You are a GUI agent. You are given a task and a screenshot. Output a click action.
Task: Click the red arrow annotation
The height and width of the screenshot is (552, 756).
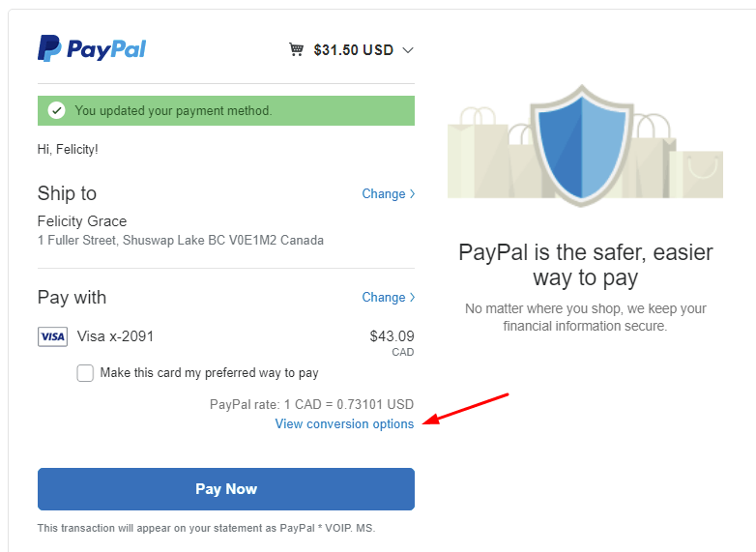468,408
